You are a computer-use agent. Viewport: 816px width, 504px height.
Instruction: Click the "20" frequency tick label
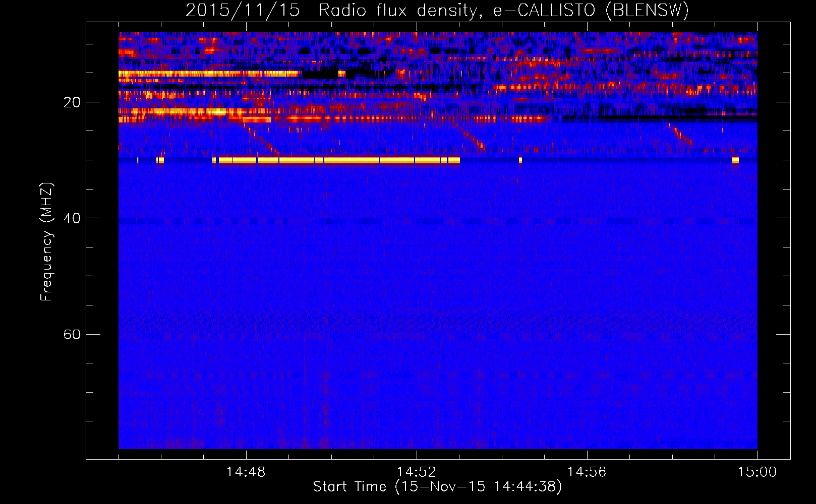tap(72, 102)
